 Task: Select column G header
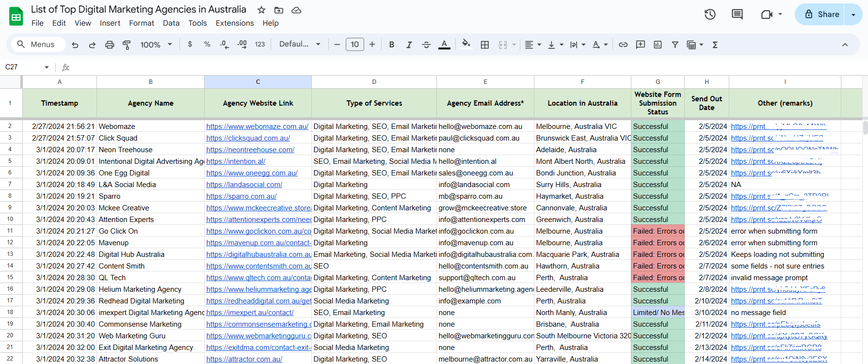coord(658,82)
